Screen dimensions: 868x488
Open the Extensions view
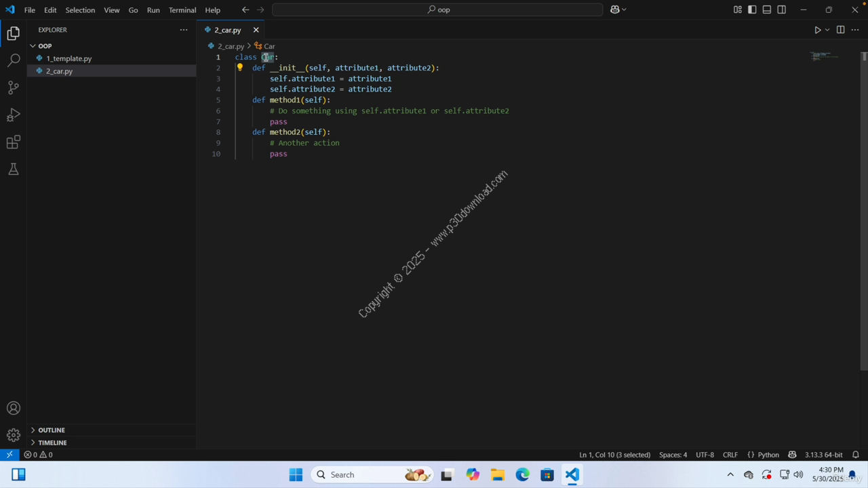pyautogui.click(x=14, y=142)
